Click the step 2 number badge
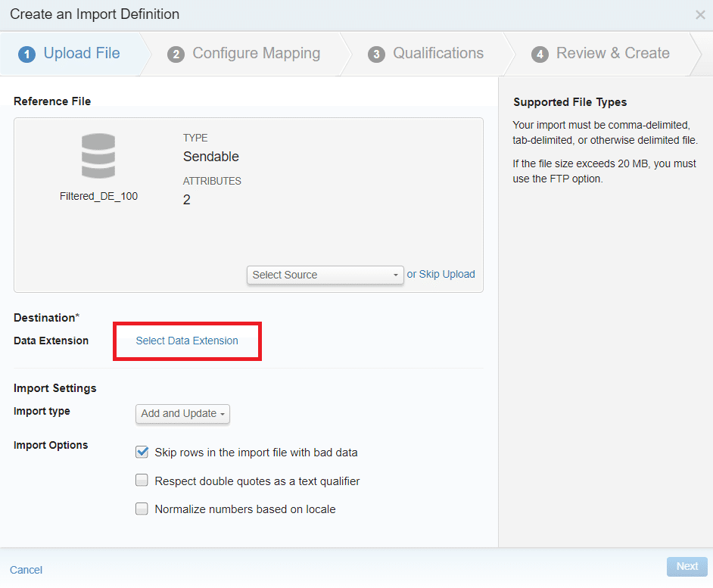The width and height of the screenshot is (713, 588). coord(176,54)
